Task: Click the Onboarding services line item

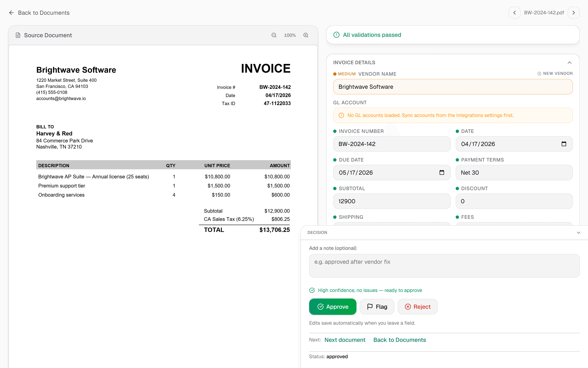Action: [61, 195]
